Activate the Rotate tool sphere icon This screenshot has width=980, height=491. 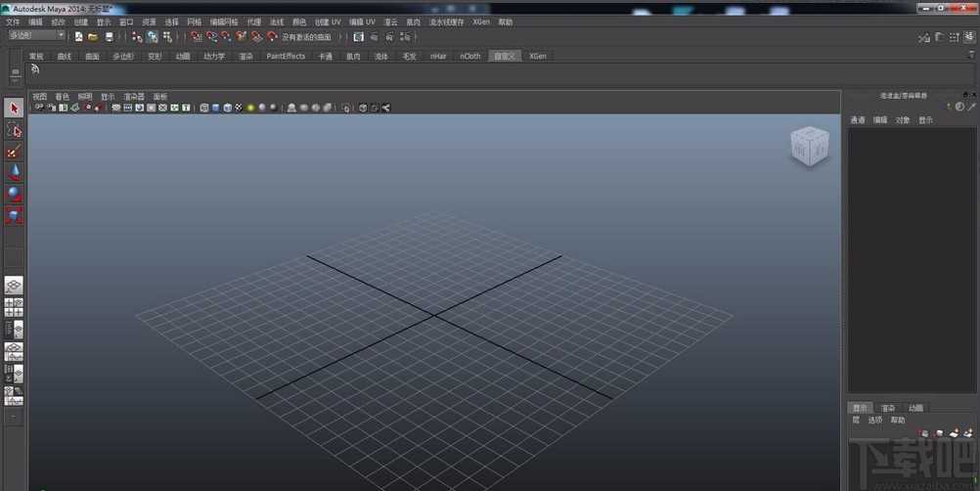pyautogui.click(x=14, y=195)
